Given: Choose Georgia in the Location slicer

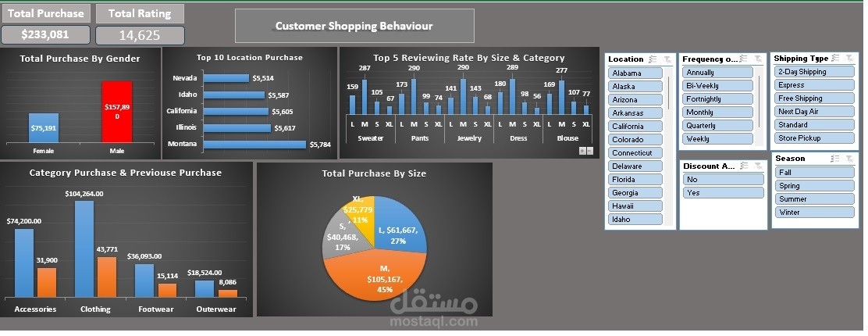Looking at the screenshot, I should (635, 193).
